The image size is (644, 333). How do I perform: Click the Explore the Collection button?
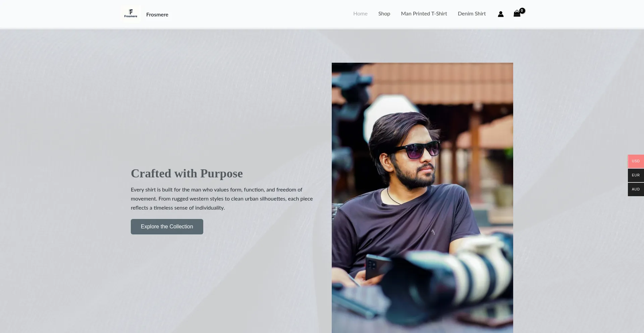click(167, 227)
